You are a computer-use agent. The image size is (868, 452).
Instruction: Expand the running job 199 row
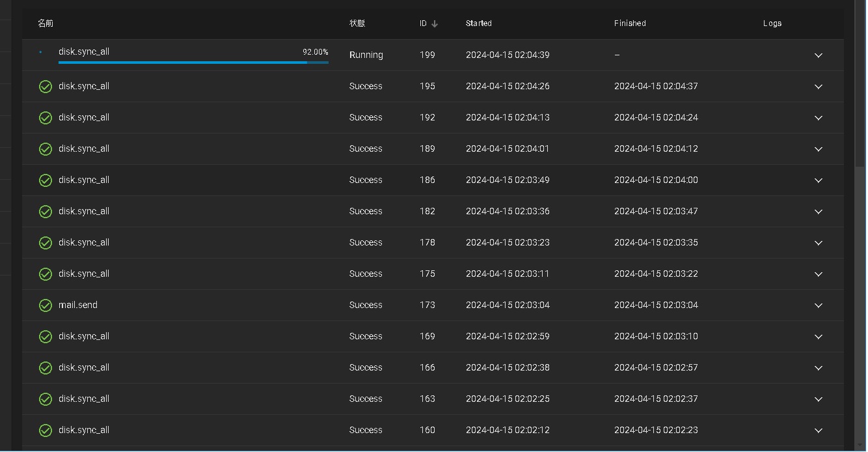[x=819, y=55]
